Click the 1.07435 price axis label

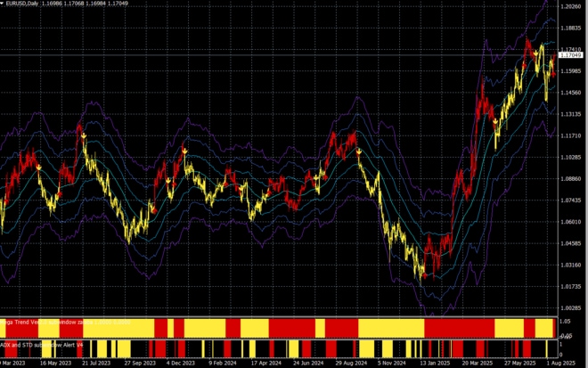pyautogui.click(x=571, y=200)
